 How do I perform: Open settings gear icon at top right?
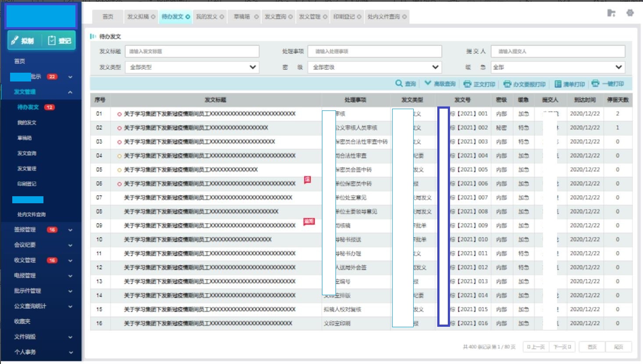tap(630, 13)
